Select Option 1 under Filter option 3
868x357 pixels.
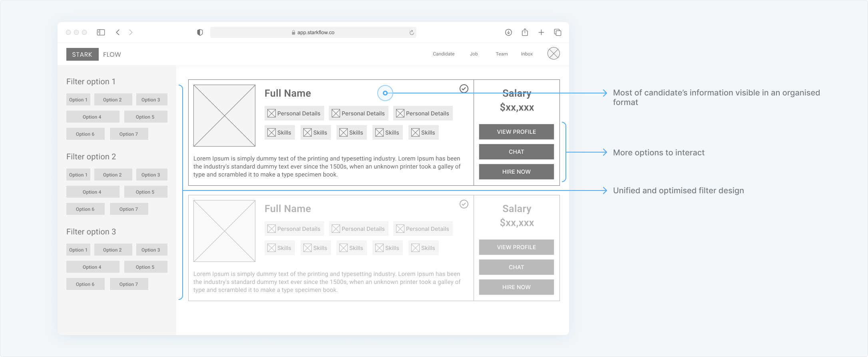[x=78, y=250]
